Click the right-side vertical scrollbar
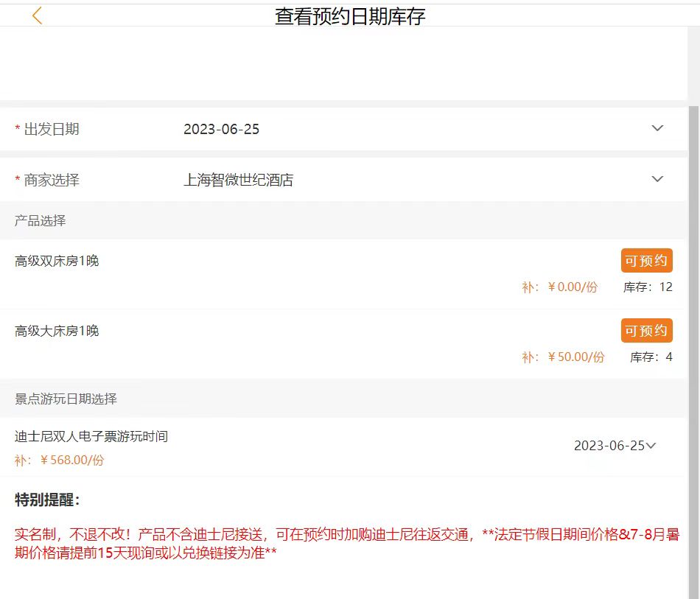This screenshot has height=599, width=700. [x=693, y=295]
